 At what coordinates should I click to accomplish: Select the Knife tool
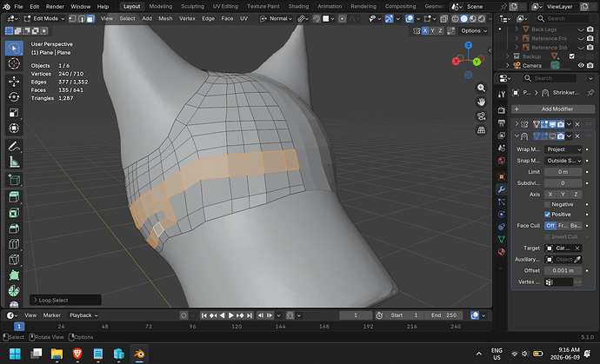click(14, 260)
